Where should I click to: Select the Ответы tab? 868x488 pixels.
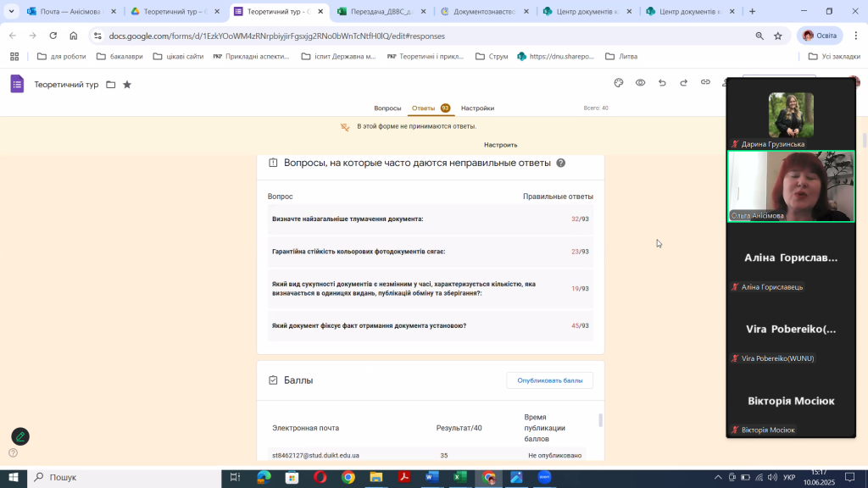tap(423, 108)
